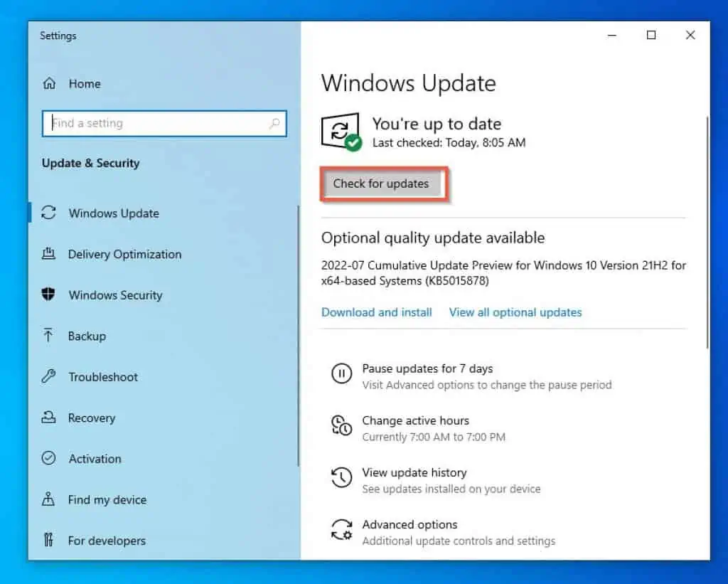This screenshot has height=584, width=728.
Task: Go to Windows Security section
Action: (x=115, y=295)
